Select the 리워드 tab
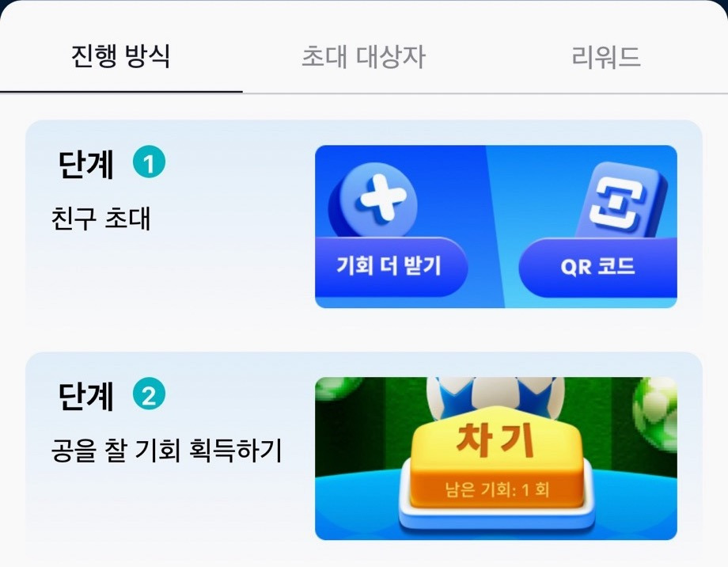728x567 pixels. pyautogui.click(x=606, y=57)
